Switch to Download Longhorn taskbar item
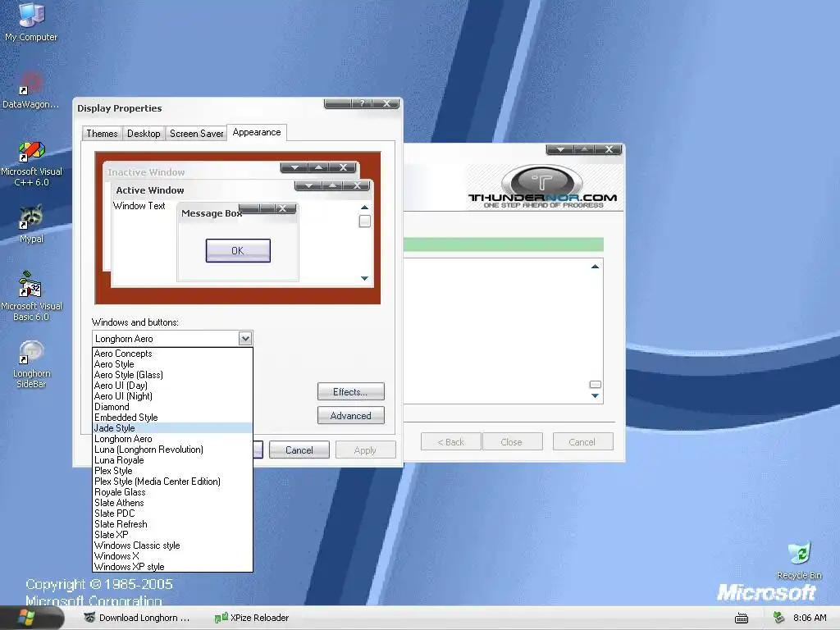This screenshot has width=840, height=630. pyautogui.click(x=138, y=618)
